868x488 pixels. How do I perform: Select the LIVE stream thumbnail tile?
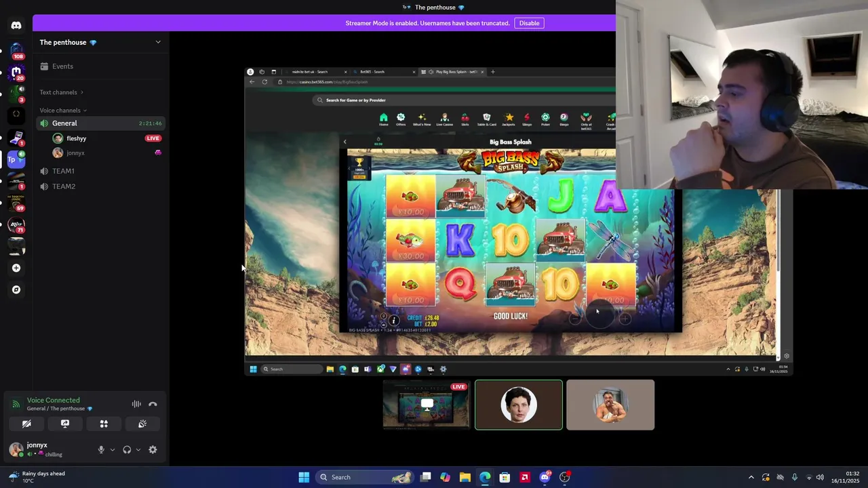(427, 405)
